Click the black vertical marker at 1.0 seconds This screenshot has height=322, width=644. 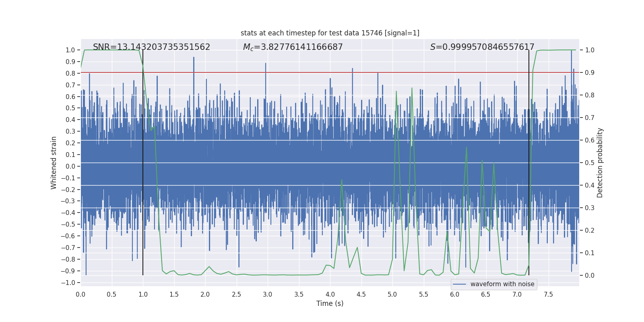pos(143,161)
